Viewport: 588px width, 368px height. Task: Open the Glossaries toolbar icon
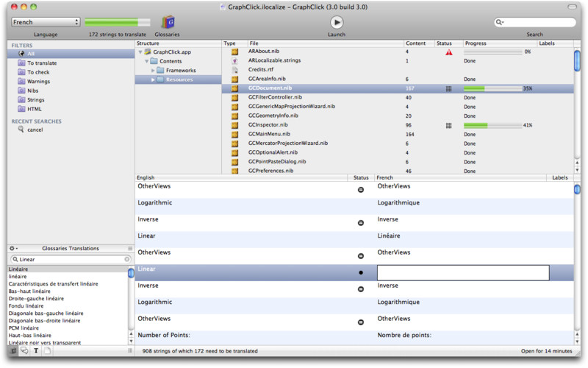[168, 22]
